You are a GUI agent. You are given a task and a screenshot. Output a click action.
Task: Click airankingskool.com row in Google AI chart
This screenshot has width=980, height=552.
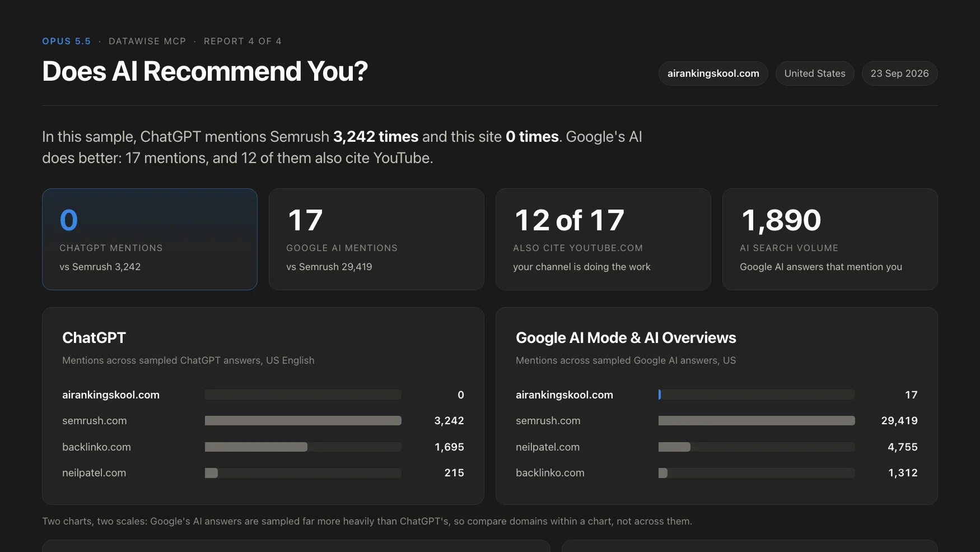click(x=717, y=395)
